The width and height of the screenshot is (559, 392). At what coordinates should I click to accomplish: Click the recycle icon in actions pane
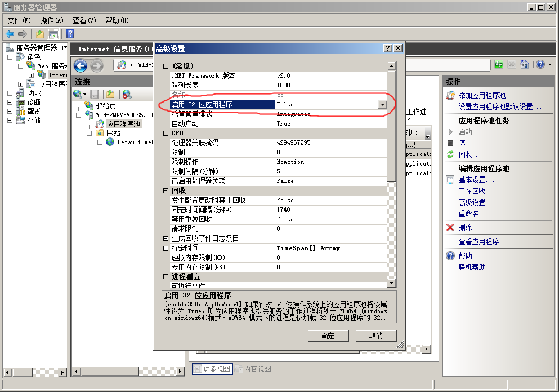pyautogui.click(x=450, y=154)
